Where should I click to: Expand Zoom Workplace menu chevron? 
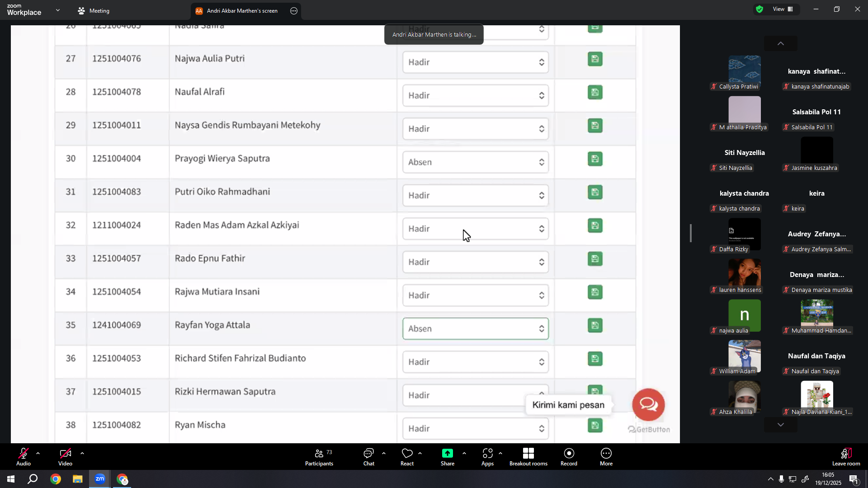[x=58, y=10]
